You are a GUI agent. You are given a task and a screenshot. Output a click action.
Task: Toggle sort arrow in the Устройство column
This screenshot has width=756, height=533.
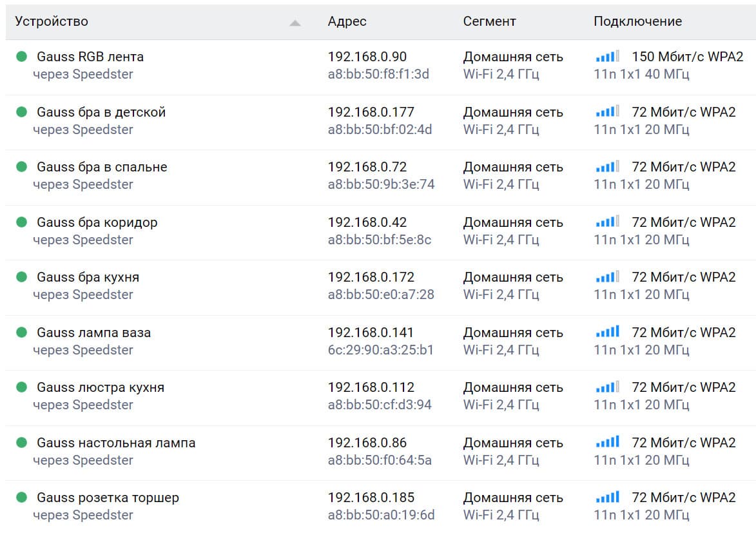pos(295,23)
